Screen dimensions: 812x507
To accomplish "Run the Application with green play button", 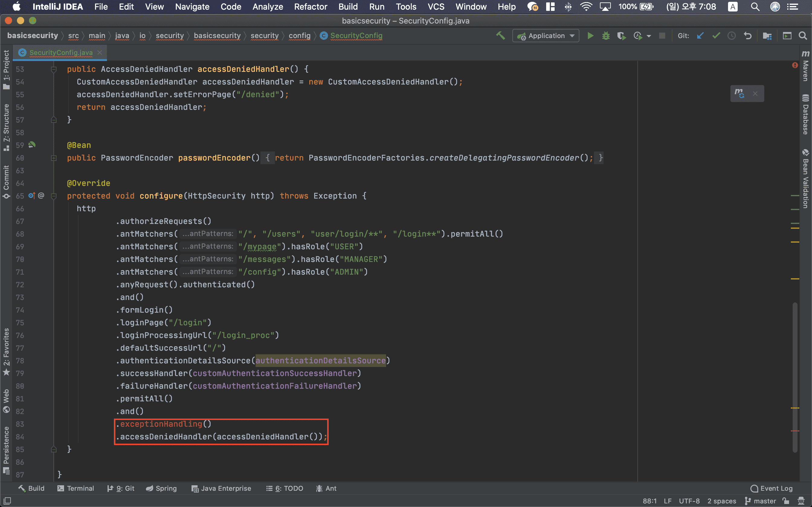I will point(590,36).
